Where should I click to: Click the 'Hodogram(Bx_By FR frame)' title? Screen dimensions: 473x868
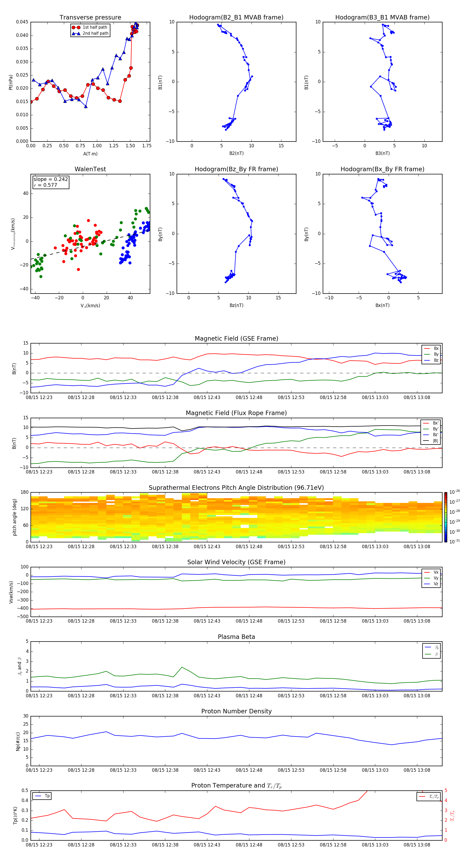[382, 169]
